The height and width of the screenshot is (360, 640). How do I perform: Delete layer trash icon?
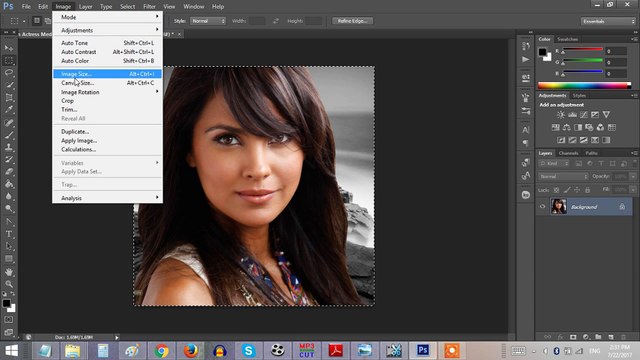tap(623, 337)
